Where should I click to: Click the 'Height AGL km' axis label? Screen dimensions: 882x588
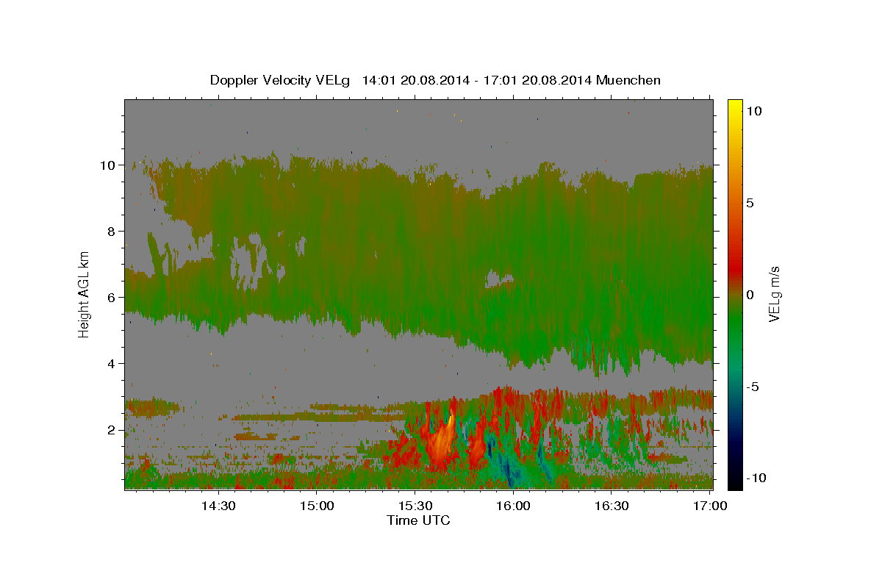pyautogui.click(x=85, y=293)
